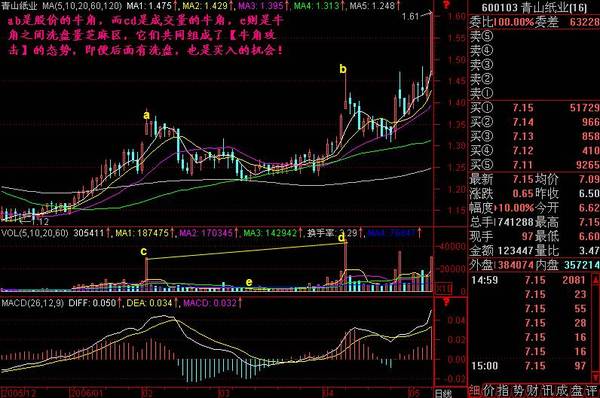Image resolution: width=600 pixels, height=398 pixels.
Task: Switch to the 细 tab
Action: (475, 391)
